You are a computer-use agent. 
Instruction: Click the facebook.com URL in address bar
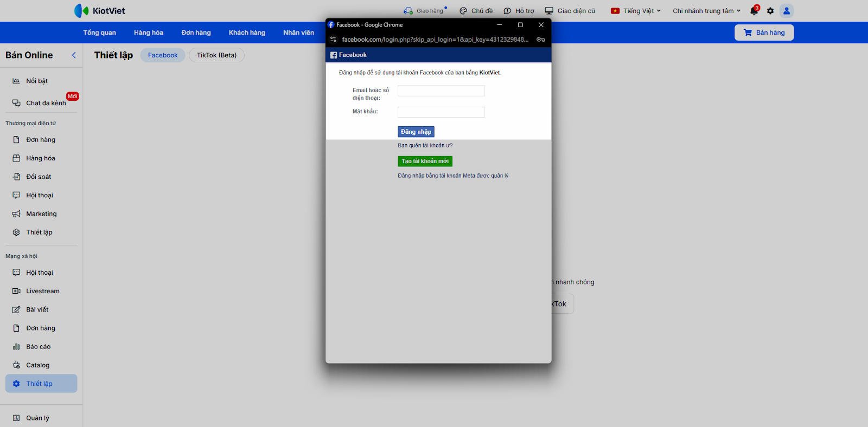tap(435, 40)
